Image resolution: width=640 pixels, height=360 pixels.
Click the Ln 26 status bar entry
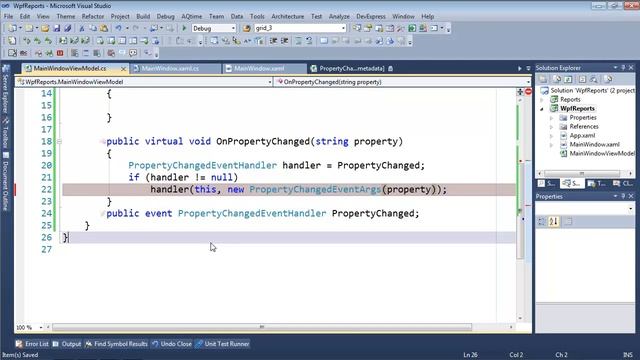click(x=471, y=355)
